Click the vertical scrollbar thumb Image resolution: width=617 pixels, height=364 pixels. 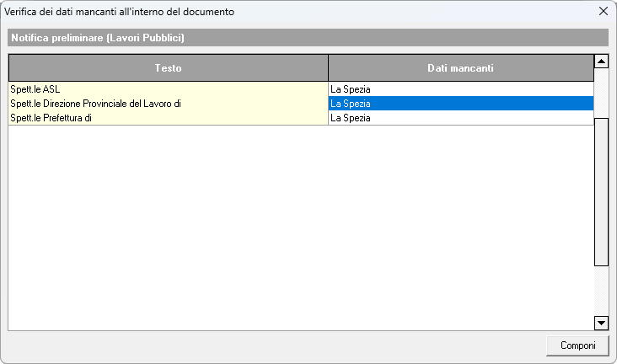pos(601,192)
